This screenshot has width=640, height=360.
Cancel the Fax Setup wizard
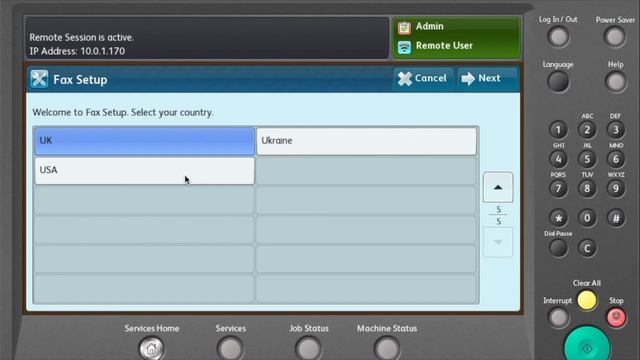(x=422, y=78)
